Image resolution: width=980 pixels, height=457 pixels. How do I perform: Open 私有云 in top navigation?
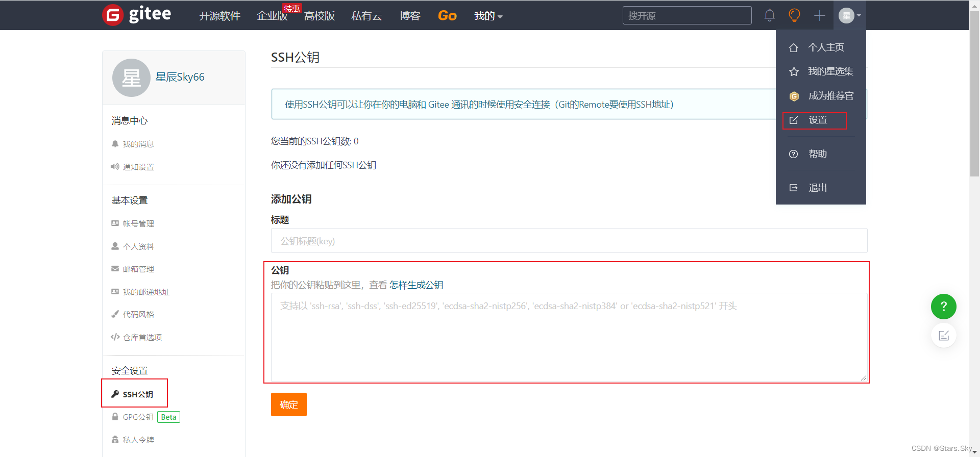click(366, 16)
